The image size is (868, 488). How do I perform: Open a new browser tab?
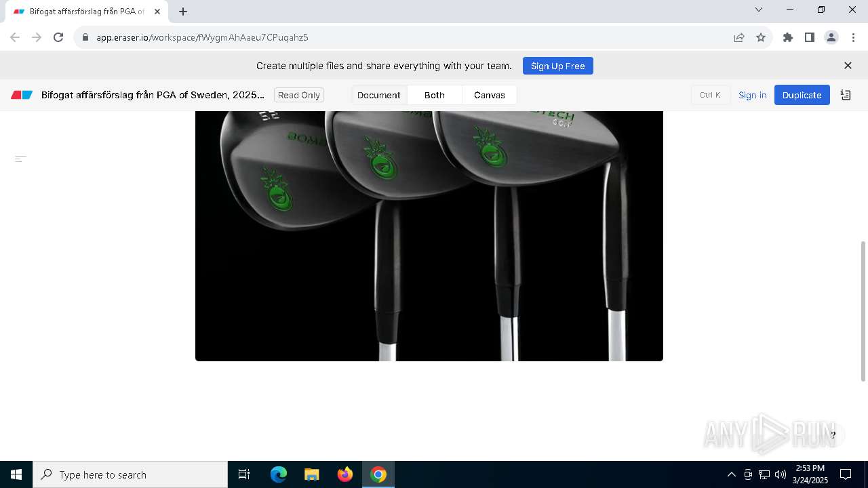[183, 12]
